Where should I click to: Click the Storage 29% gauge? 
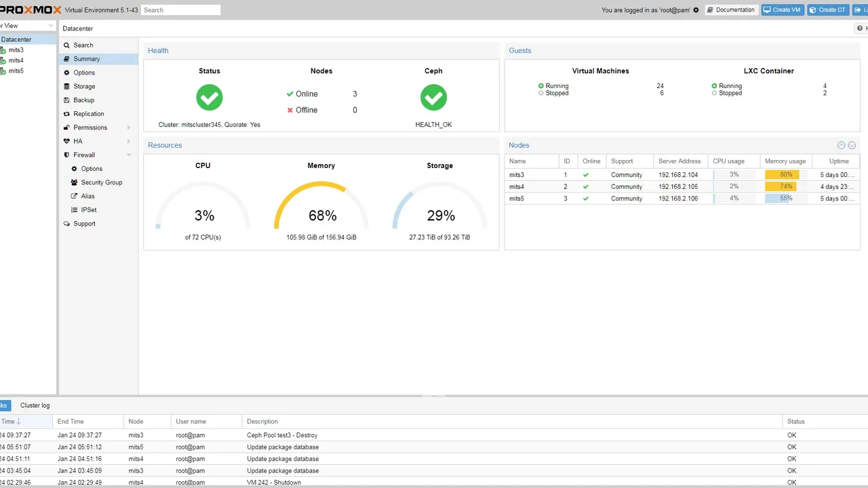click(440, 207)
